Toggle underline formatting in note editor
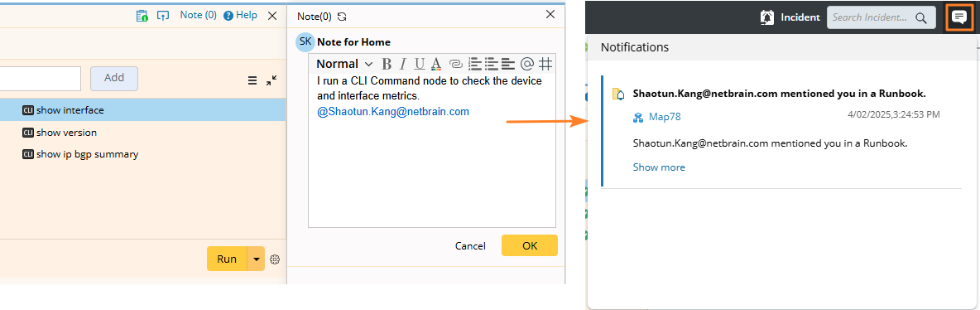The height and width of the screenshot is (310, 980). [x=420, y=64]
